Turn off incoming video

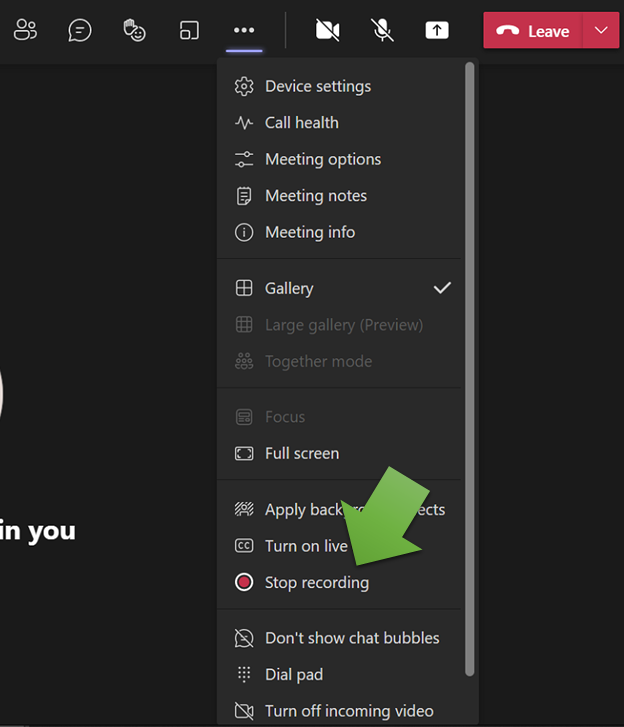click(339, 711)
